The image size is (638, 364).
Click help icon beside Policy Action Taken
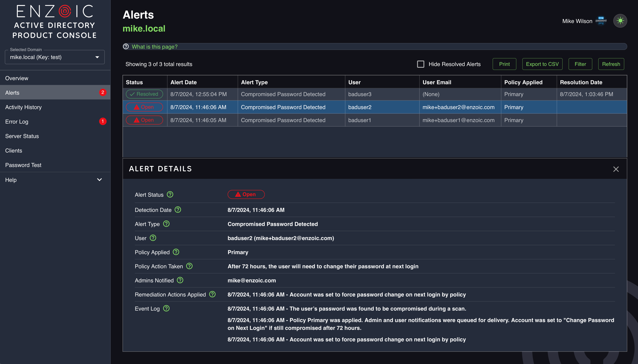pyautogui.click(x=189, y=266)
